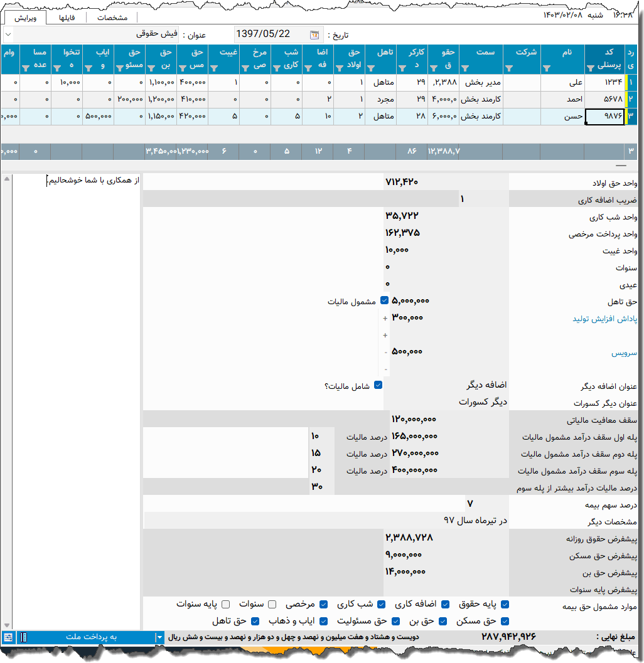
Task: Click the filter icon in the کد پرسنلی column header
Action: [x=590, y=68]
